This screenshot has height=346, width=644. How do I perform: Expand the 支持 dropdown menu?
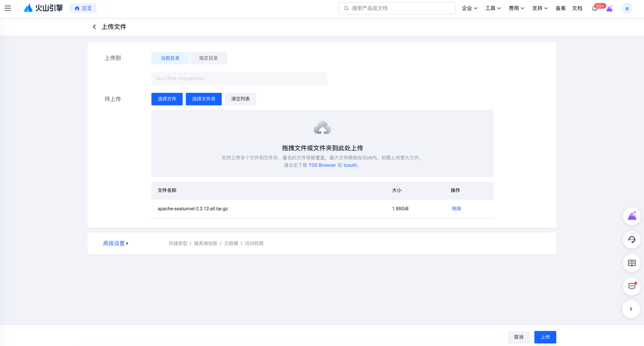(540, 8)
